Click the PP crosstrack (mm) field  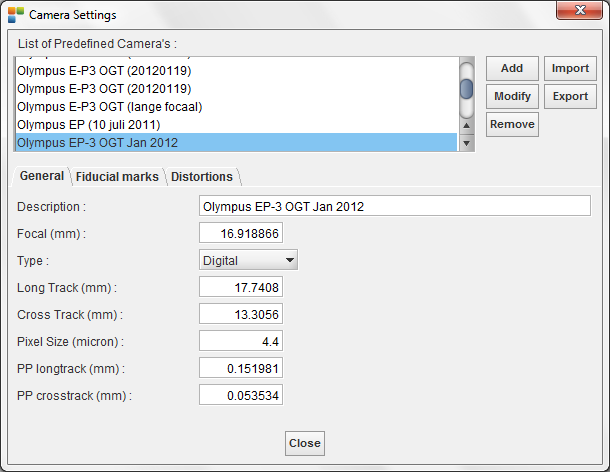tap(241, 395)
